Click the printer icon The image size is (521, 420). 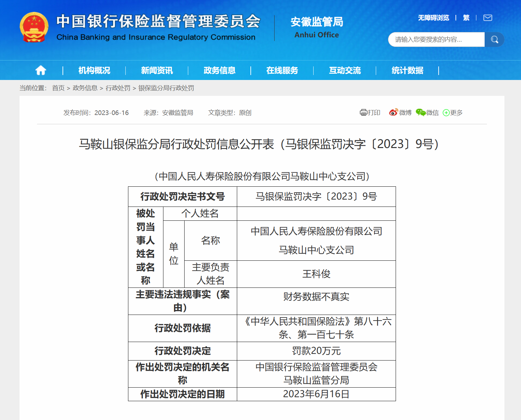pos(363,113)
